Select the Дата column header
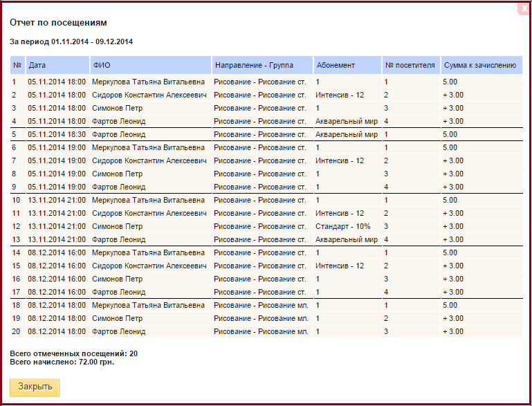This screenshot has width=532, height=406. [x=57, y=65]
